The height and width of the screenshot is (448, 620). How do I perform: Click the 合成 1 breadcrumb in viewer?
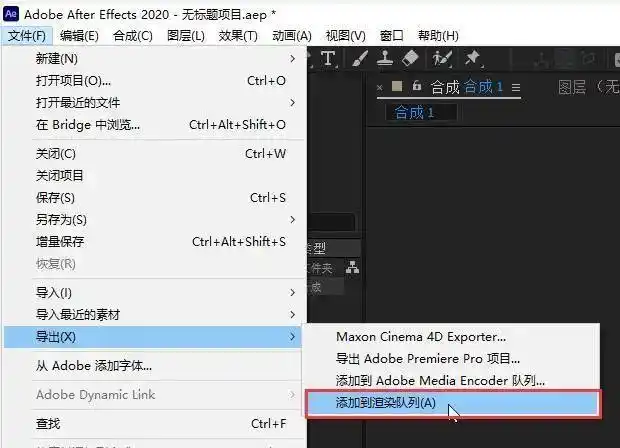pyautogui.click(x=414, y=112)
